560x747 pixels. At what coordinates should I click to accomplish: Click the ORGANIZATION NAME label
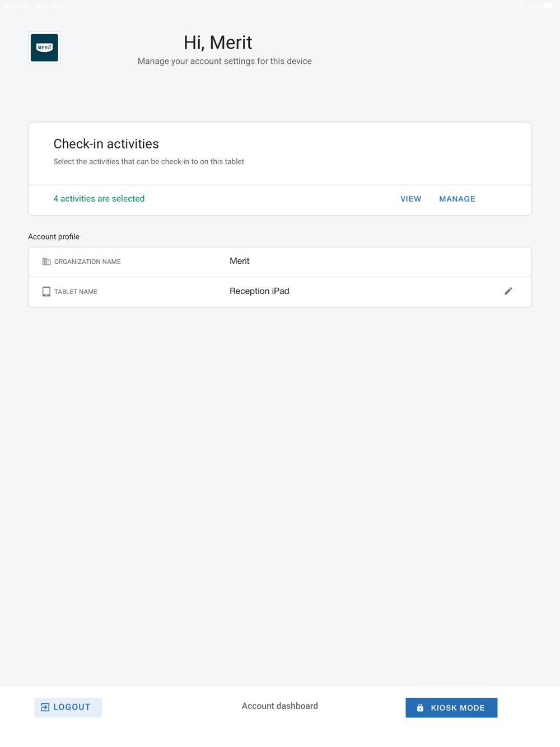[87, 262]
